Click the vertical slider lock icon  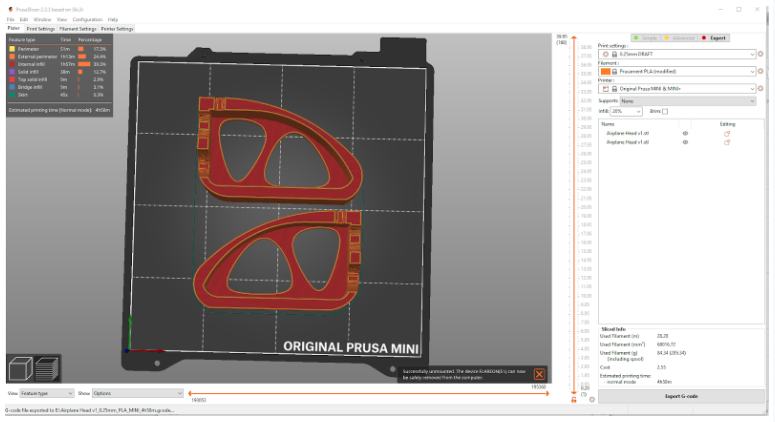pos(574,399)
